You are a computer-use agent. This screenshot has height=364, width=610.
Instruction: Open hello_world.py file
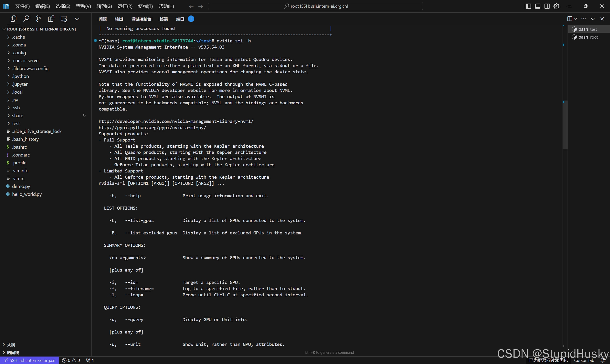[x=27, y=194]
